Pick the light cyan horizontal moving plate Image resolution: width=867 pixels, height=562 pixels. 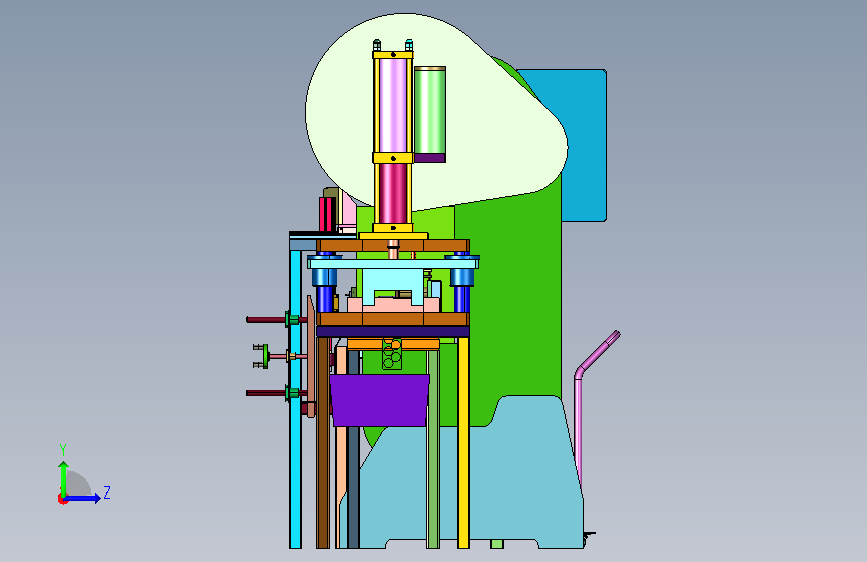click(393, 263)
